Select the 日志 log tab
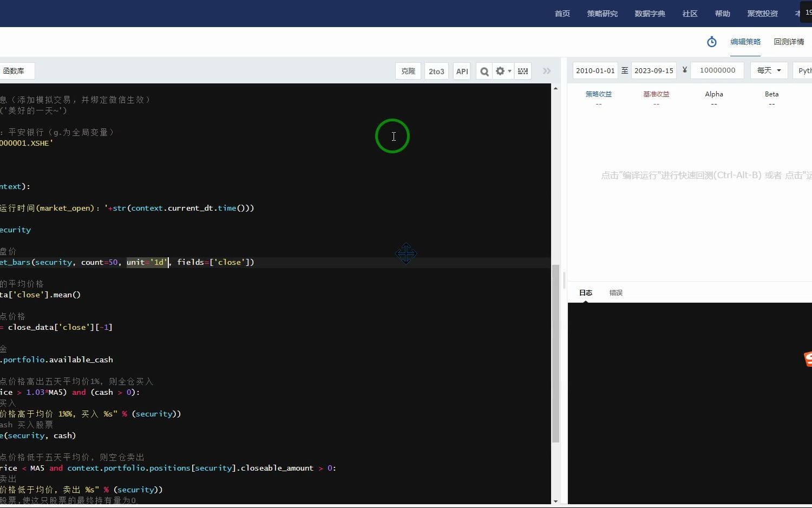 coord(586,292)
